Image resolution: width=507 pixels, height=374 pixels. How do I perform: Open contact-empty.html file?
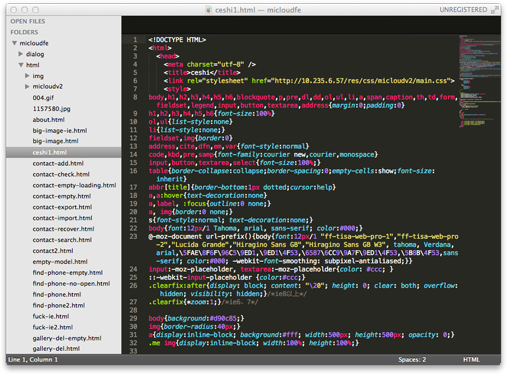[62, 196]
